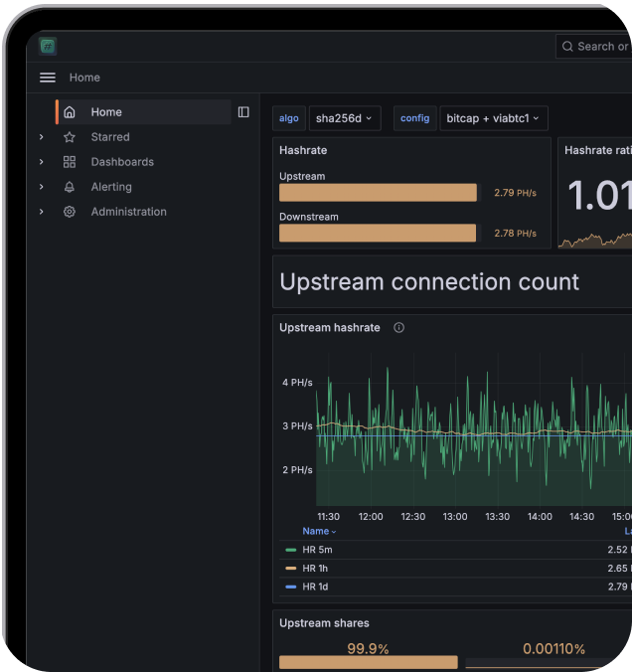Click the Upstream hashrate info icon

[x=399, y=328]
